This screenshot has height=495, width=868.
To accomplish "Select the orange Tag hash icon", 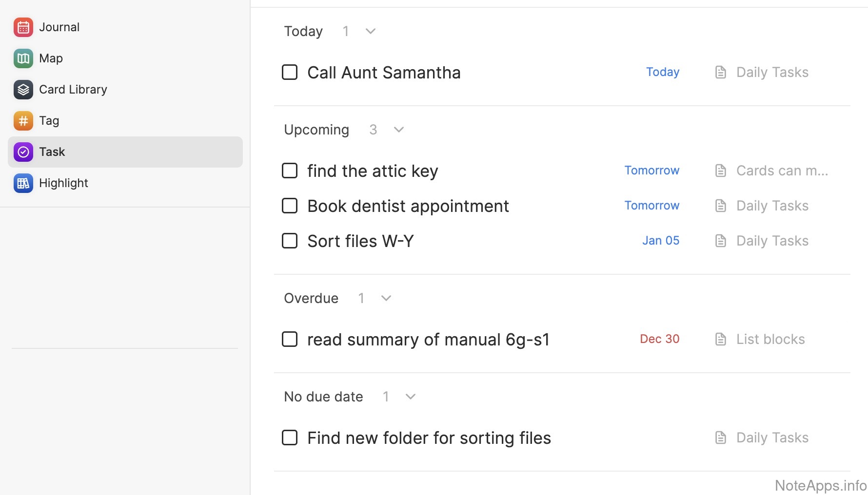I will coord(23,121).
